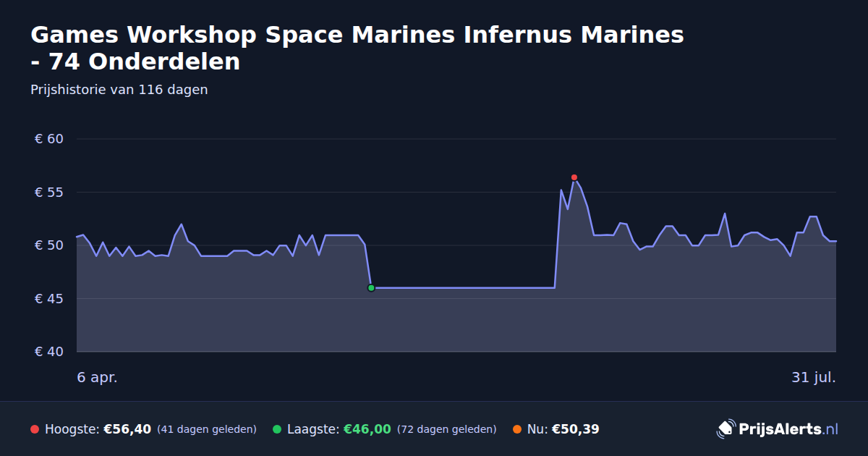Click the € 55 axis label
This screenshot has width=868, height=456.
pos(49,193)
